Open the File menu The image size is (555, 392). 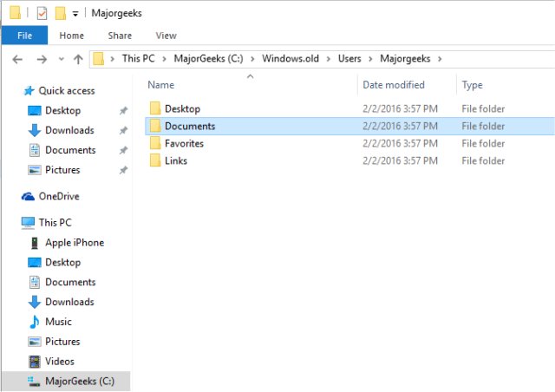[x=24, y=36]
